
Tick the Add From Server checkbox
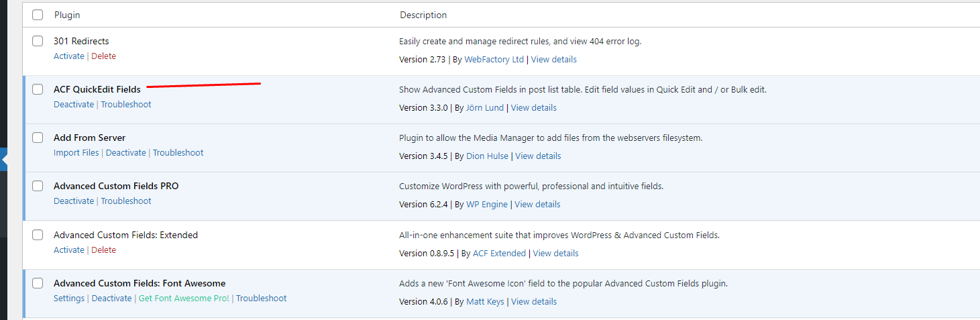[x=38, y=138]
